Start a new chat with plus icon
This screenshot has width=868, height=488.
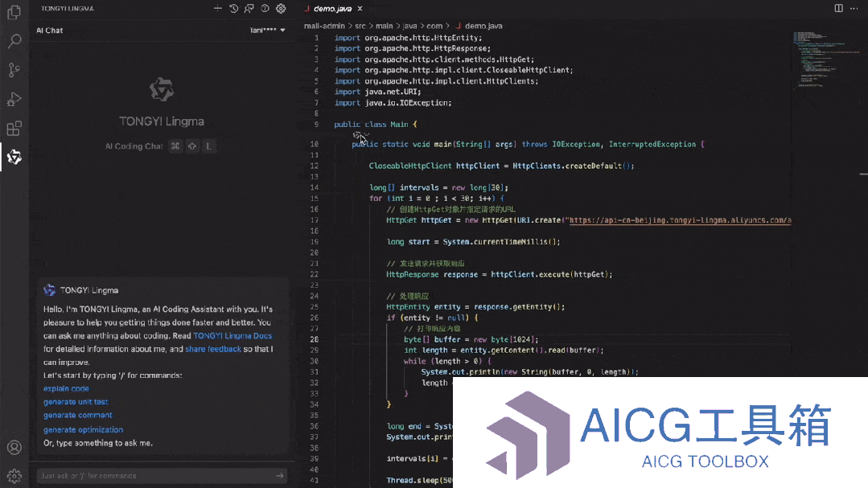click(x=217, y=8)
